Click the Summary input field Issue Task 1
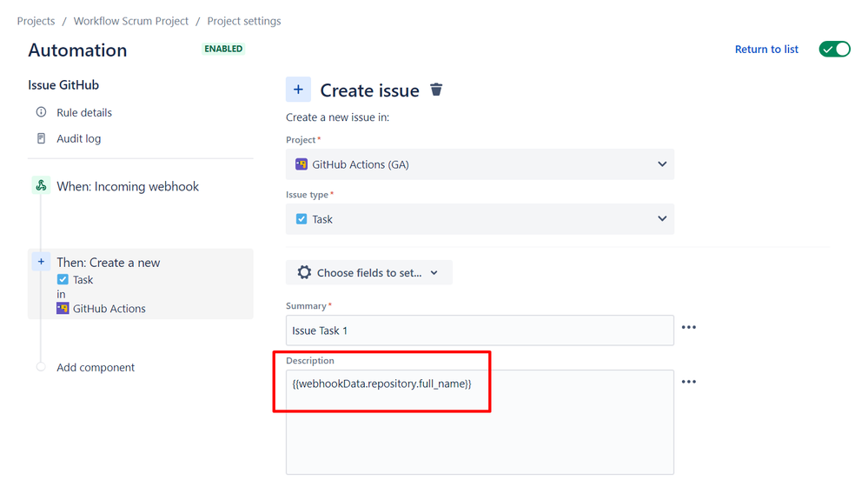Image resolution: width=868 pixels, height=494 pixels. 480,330
